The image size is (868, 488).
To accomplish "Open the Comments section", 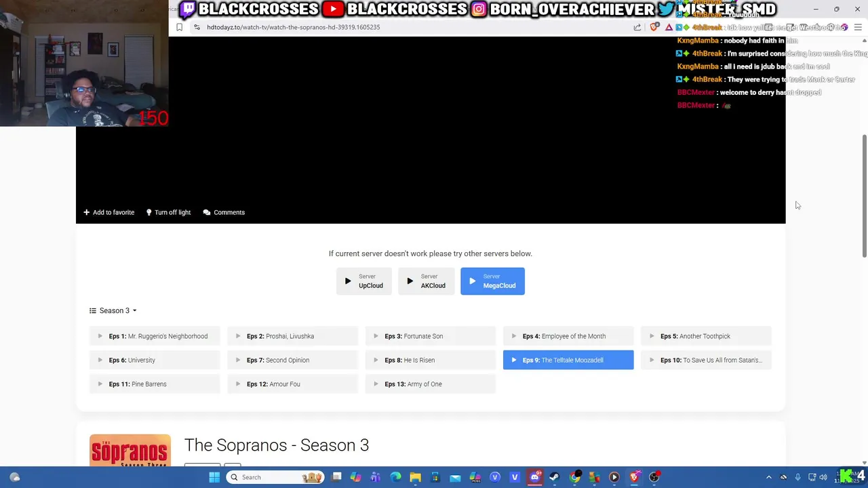I will coord(224,212).
